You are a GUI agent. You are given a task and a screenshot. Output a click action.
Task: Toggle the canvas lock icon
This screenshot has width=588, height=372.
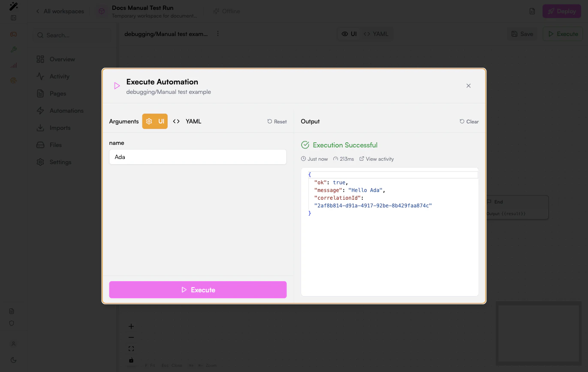(x=131, y=360)
